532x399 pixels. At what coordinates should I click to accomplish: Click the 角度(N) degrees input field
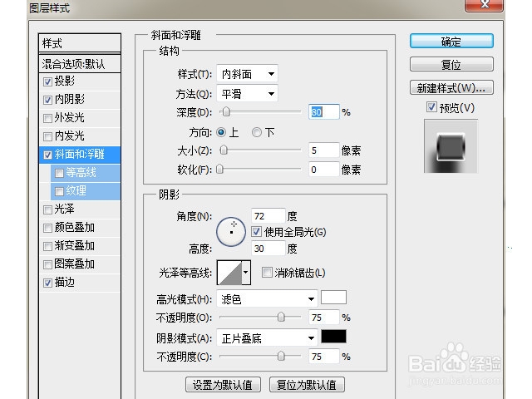tap(268, 216)
